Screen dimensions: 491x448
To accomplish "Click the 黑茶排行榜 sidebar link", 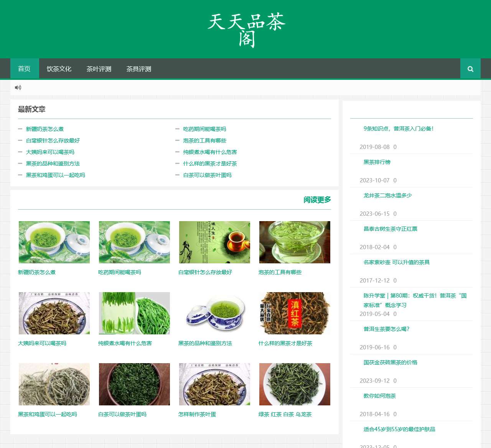I will pyautogui.click(x=376, y=162).
